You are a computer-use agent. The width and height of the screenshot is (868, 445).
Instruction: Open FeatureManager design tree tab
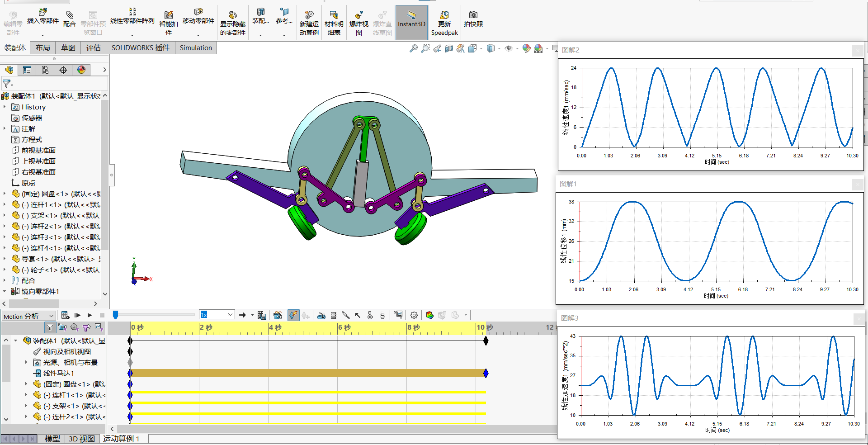(9, 70)
